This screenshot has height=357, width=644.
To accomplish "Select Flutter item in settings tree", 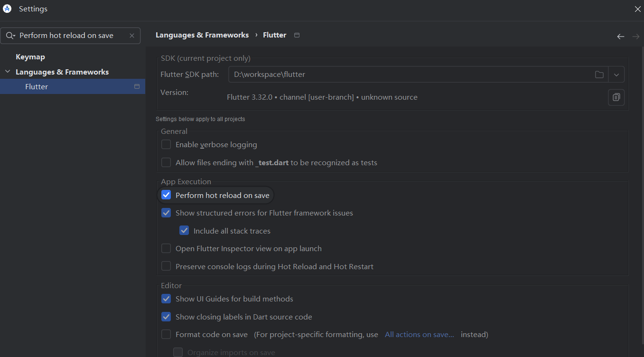I will [x=72, y=86].
